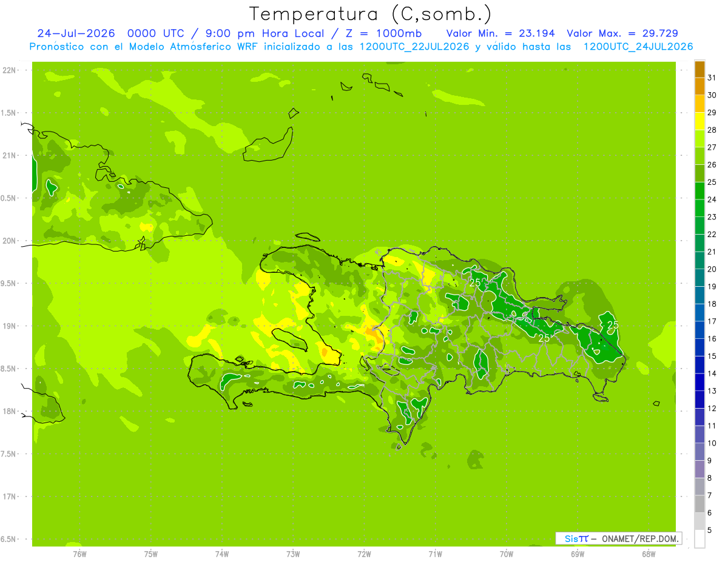This screenshot has height=562, width=728.
Task: Click the '18N' latitude axis label
Action: click(x=10, y=411)
